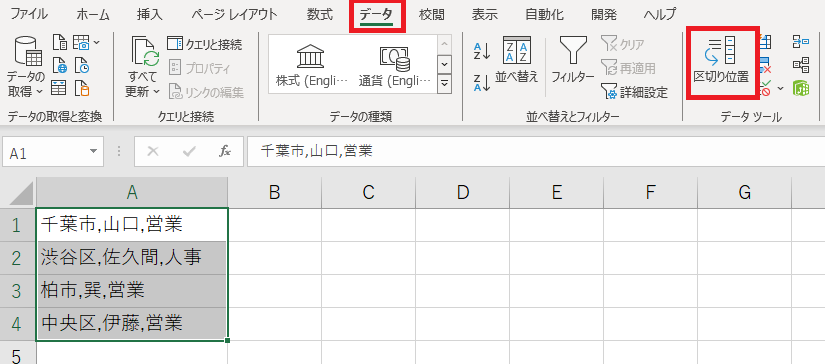
Task: Expand the Name Box dropdown arrow
Action: [94, 151]
